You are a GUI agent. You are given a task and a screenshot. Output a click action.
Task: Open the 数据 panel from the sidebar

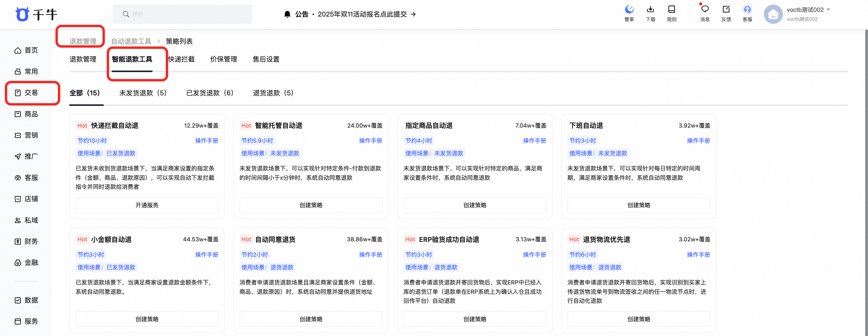(30, 300)
